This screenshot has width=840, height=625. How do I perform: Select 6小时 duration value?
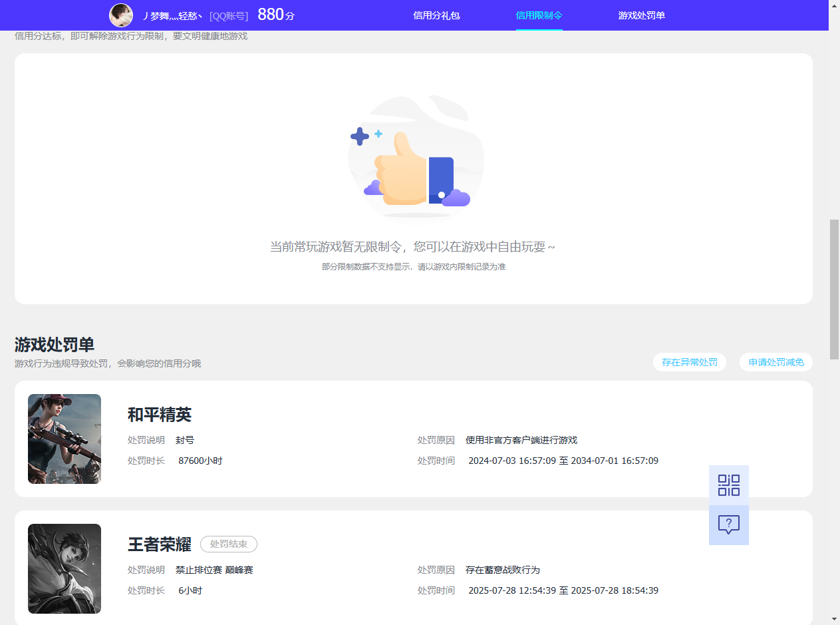coord(190,590)
